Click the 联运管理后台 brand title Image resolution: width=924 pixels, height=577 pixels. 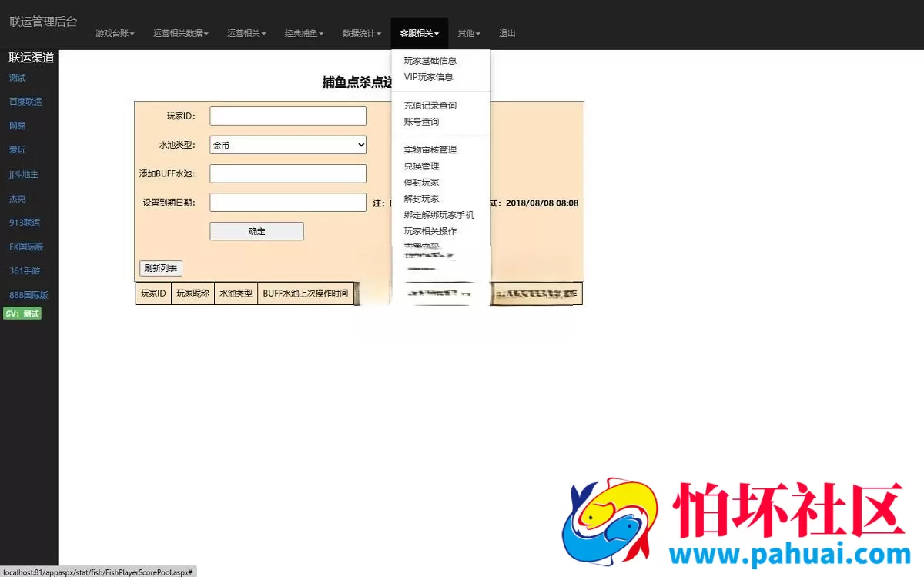click(x=43, y=22)
